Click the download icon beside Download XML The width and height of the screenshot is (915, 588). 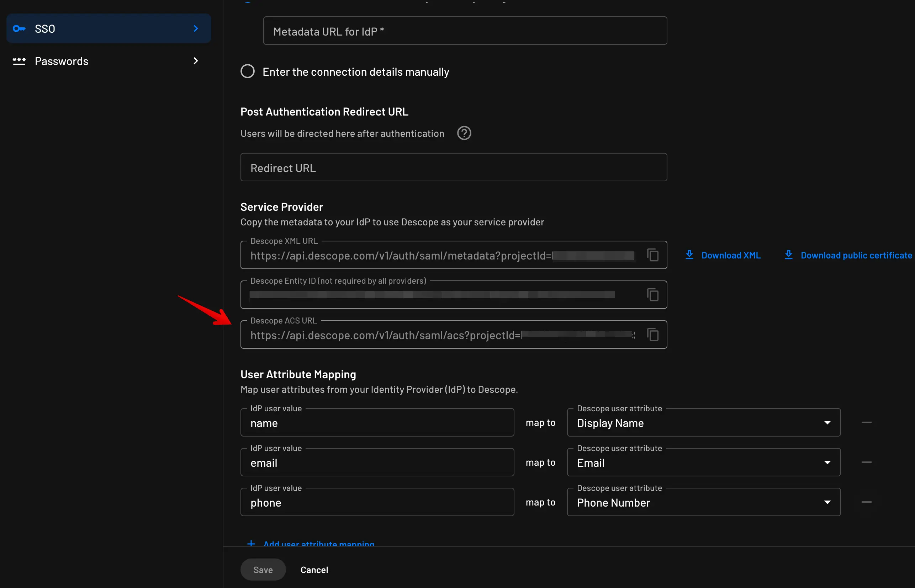(689, 255)
